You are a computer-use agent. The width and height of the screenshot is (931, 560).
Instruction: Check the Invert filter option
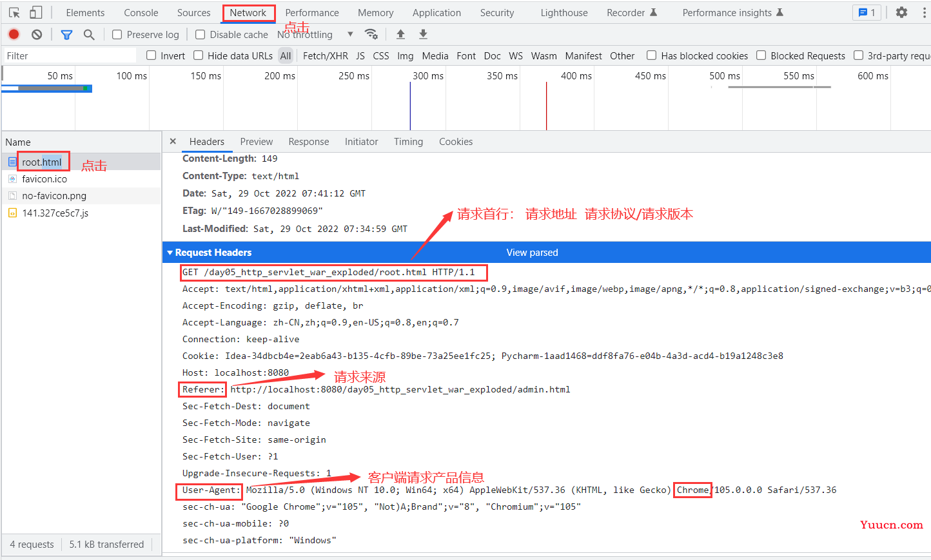click(x=151, y=55)
